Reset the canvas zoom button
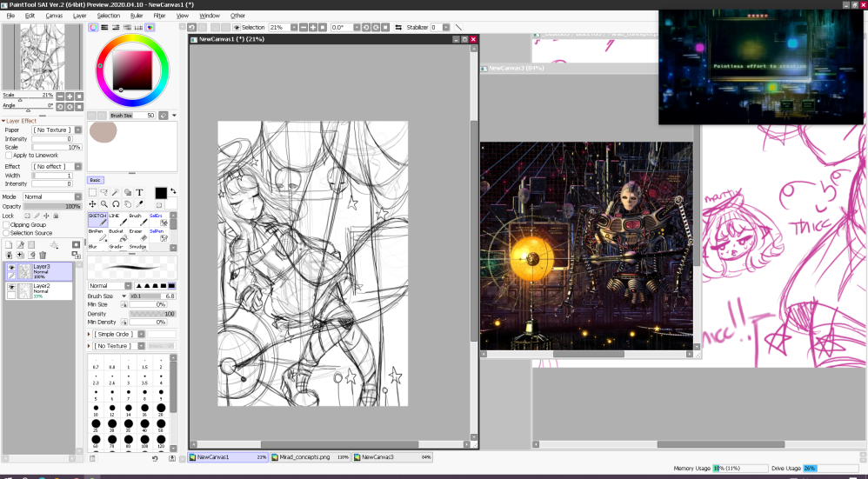Viewport: 868px width, 479px height. click(323, 27)
